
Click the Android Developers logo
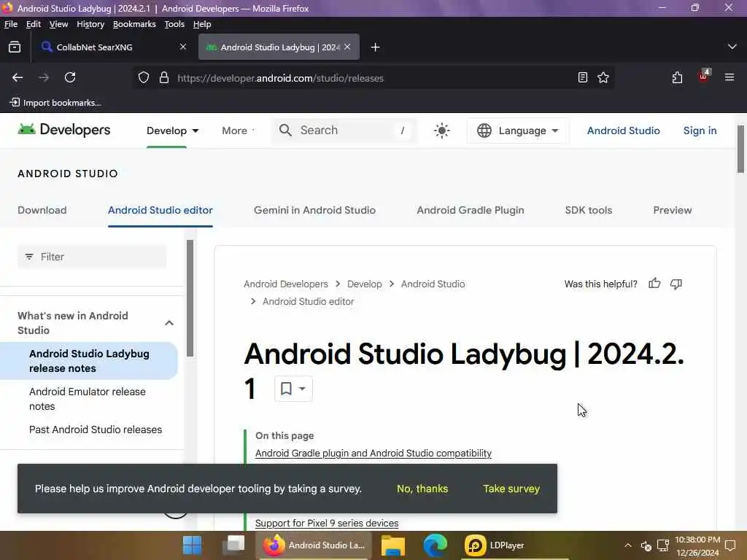coord(64,130)
